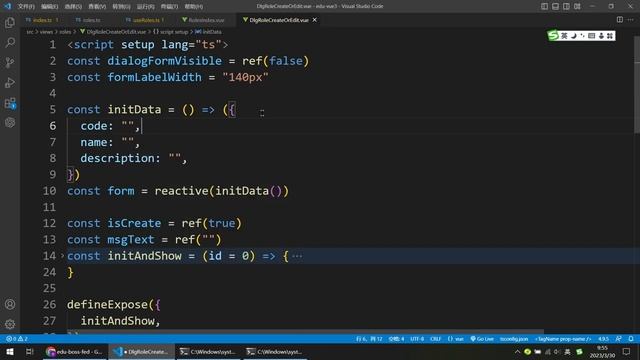Viewport: 640px width, 360px height.
Task: Open the Search view in activity bar
Action: 10,42
